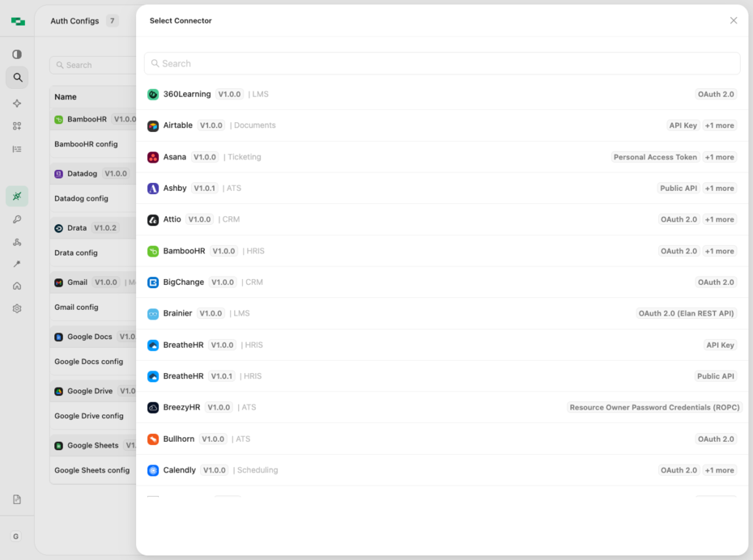Screen dimensions: 753x560
Task: Expand BambooHR's '+1 more' auth methods badge
Action: pyautogui.click(x=719, y=251)
